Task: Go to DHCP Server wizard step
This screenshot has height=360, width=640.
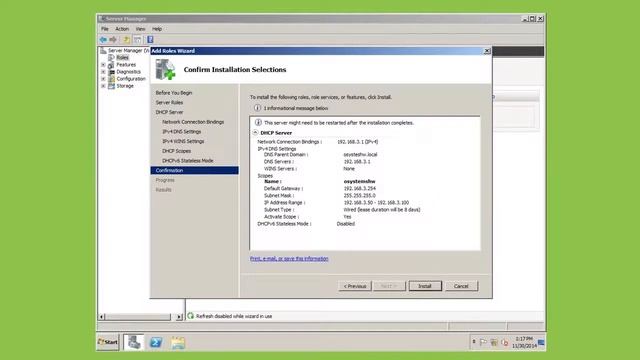Action: 169,112
